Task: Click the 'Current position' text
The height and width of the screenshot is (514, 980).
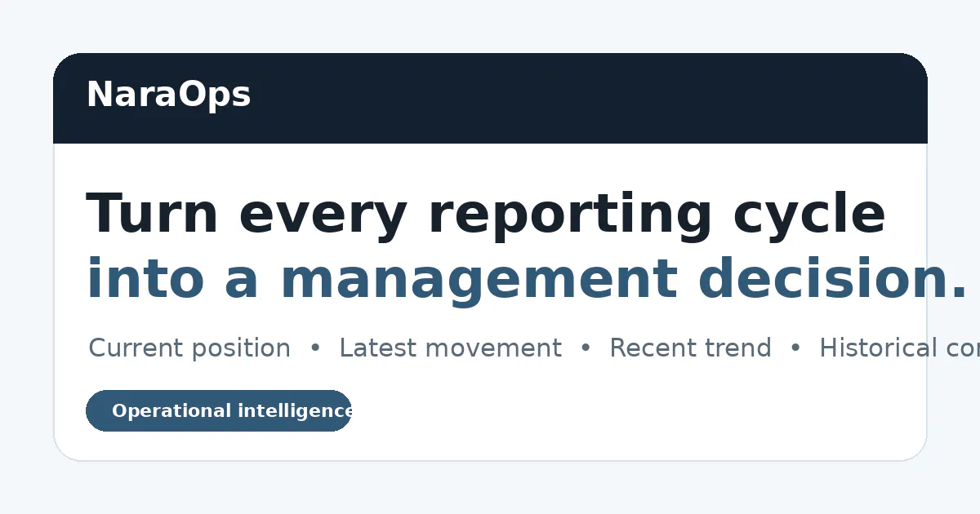Action: click(189, 348)
